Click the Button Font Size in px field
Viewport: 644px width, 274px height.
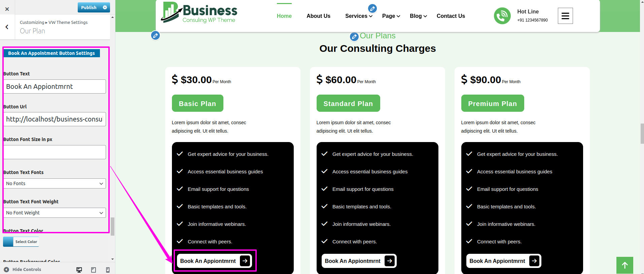(55, 152)
